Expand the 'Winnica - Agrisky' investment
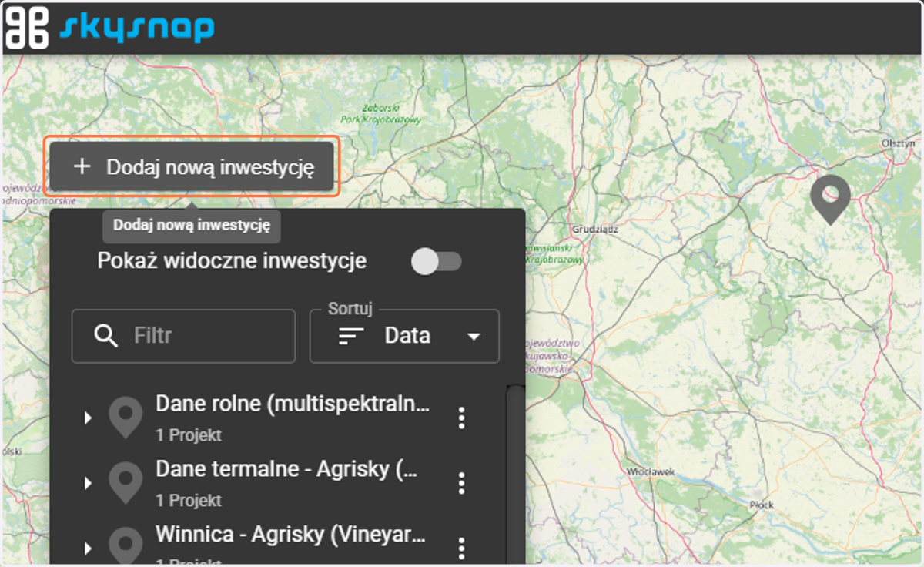 [x=88, y=548]
